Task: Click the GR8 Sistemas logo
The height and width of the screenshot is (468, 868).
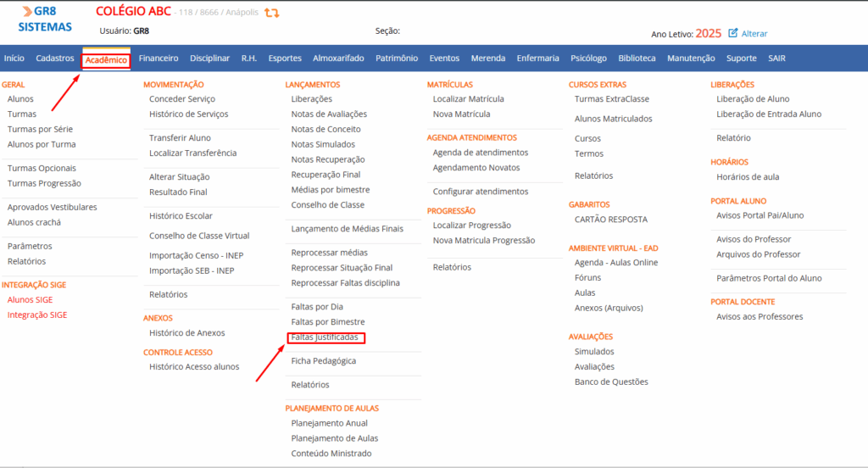Action: [45, 19]
